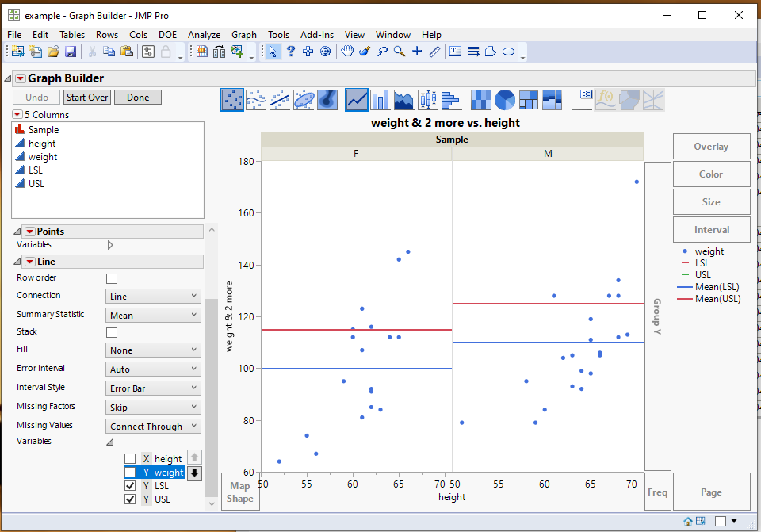Open the Missing Values dropdown

tap(153, 426)
